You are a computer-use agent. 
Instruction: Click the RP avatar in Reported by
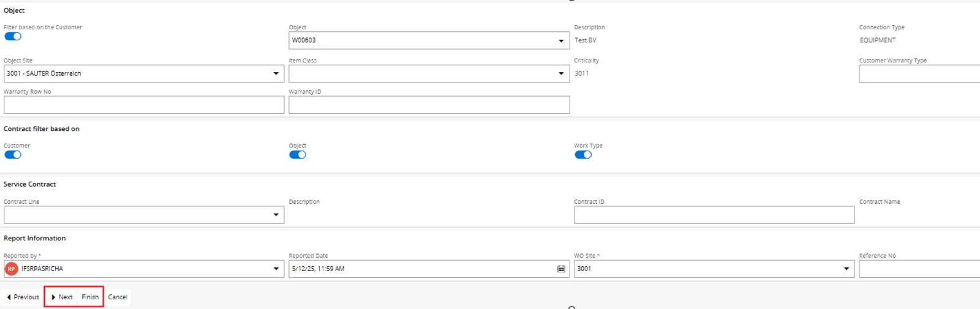11,269
